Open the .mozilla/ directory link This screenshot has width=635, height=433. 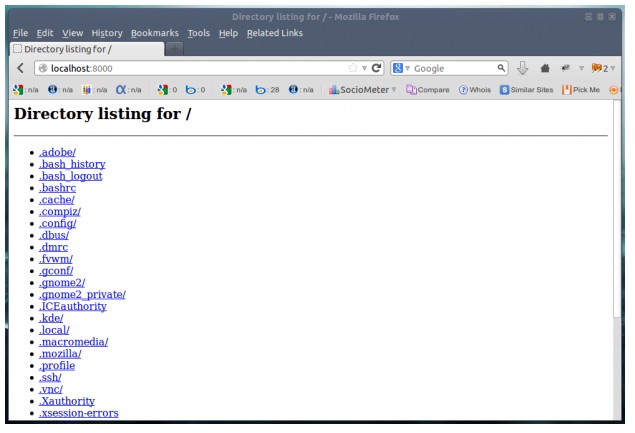[60, 354]
